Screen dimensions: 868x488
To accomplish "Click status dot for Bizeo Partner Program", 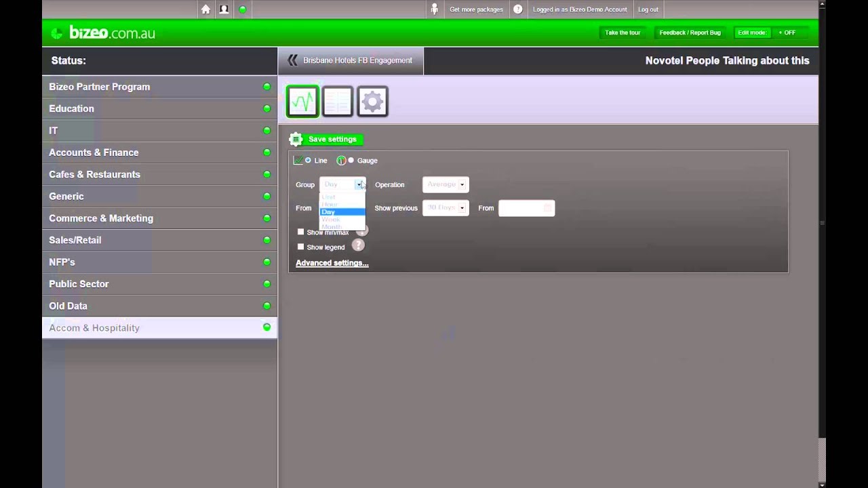I will coord(267,87).
